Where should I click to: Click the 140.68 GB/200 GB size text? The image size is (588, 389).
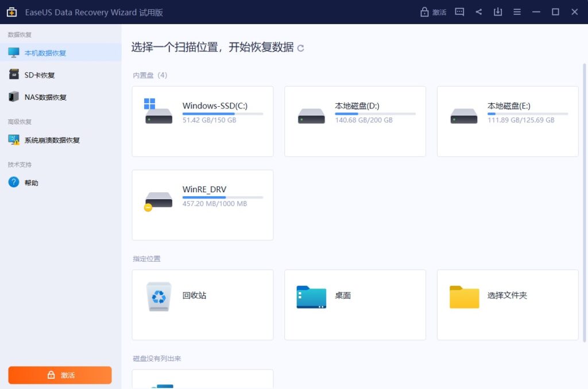[363, 120]
